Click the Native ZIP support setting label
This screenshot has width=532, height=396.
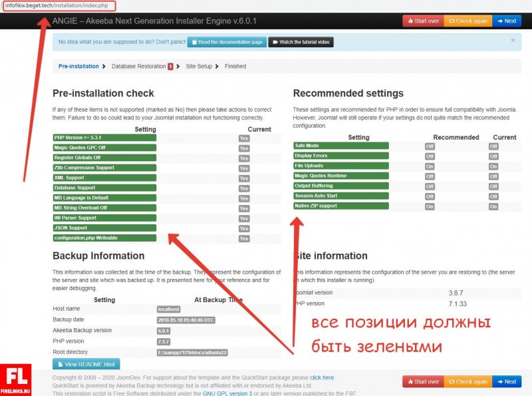(x=341, y=206)
